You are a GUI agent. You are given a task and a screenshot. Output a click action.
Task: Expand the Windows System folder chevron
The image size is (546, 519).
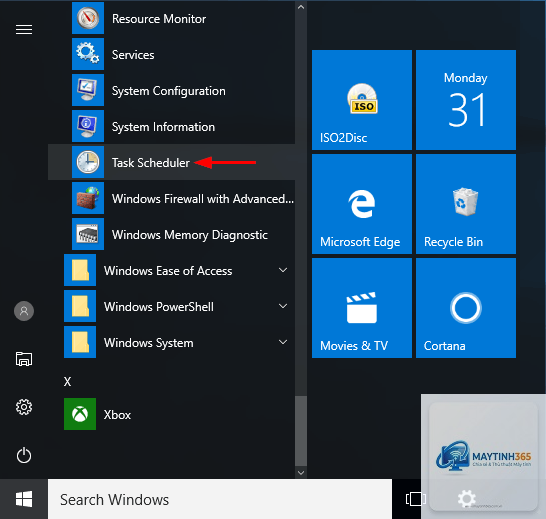(283, 342)
